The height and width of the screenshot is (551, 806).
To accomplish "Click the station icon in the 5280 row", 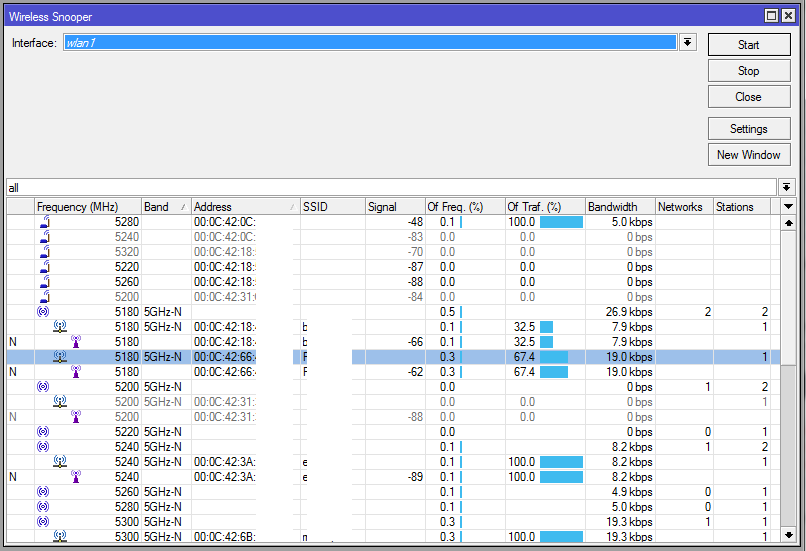I will click(44, 222).
